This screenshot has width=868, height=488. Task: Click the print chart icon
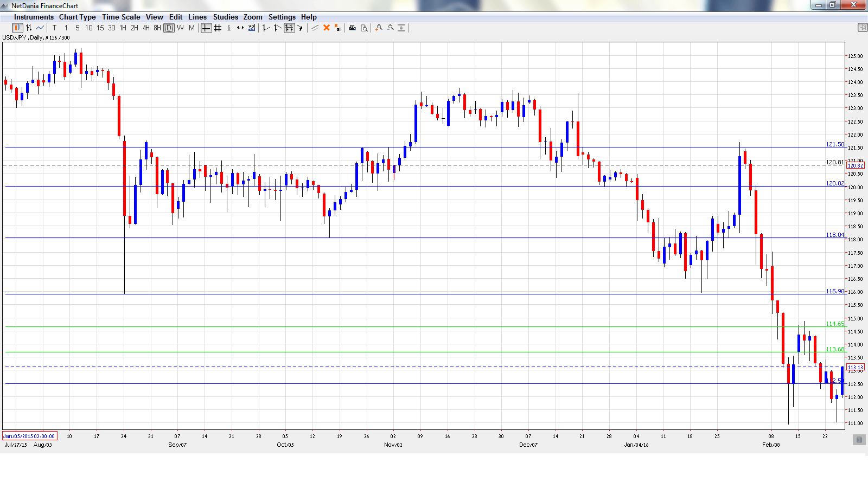pyautogui.click(x=352, y=28)
